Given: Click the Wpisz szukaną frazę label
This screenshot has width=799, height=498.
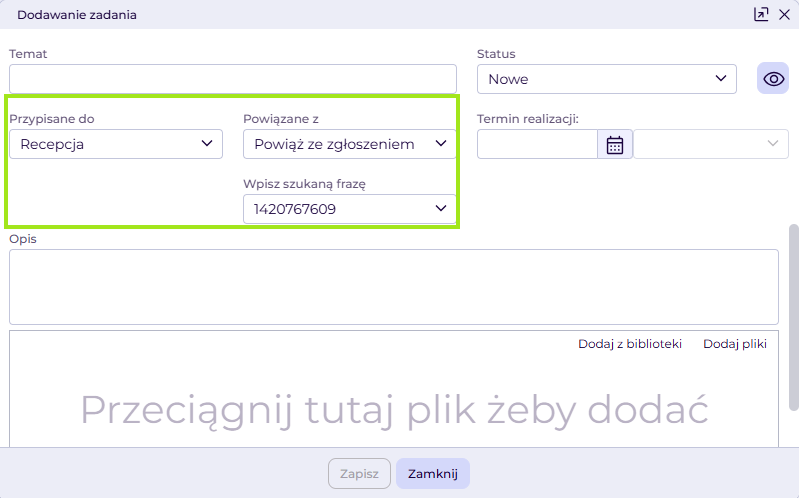Looking at the screenshot, I should tap(304, 184).
